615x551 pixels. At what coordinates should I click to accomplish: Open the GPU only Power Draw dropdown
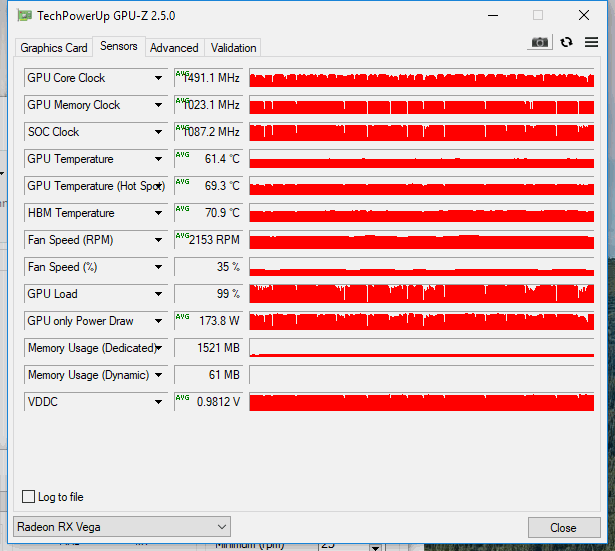click(x=158, y=321)
